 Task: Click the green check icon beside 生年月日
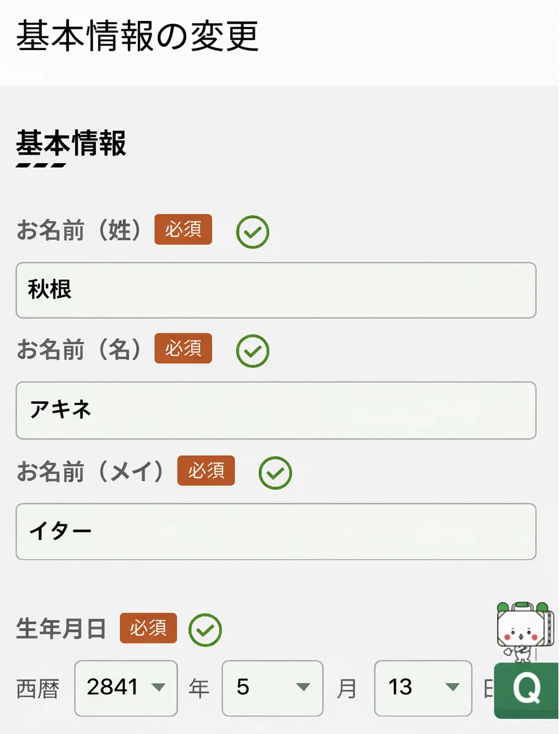[205, 630]
